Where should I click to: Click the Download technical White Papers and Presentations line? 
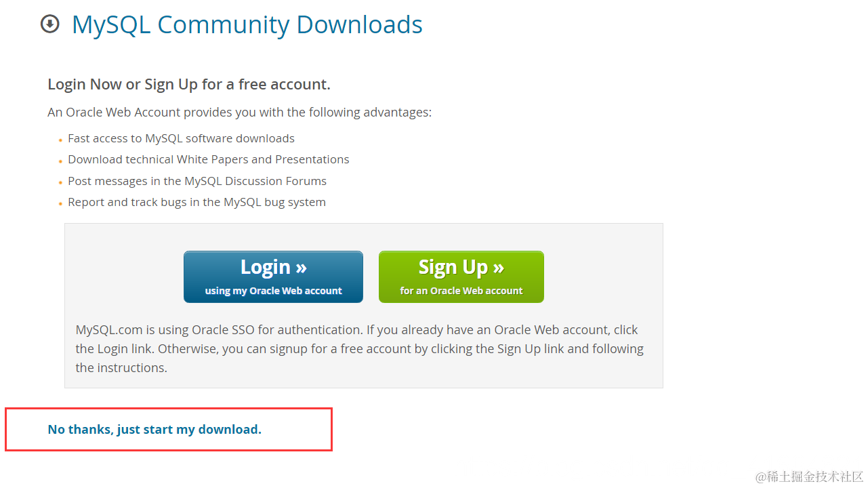click(209, 159)
